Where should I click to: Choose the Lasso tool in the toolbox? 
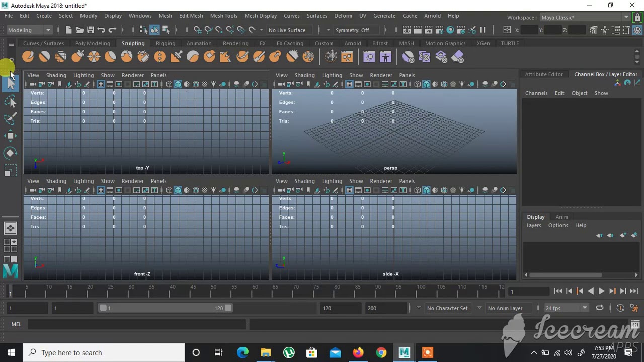click(10, 101)
